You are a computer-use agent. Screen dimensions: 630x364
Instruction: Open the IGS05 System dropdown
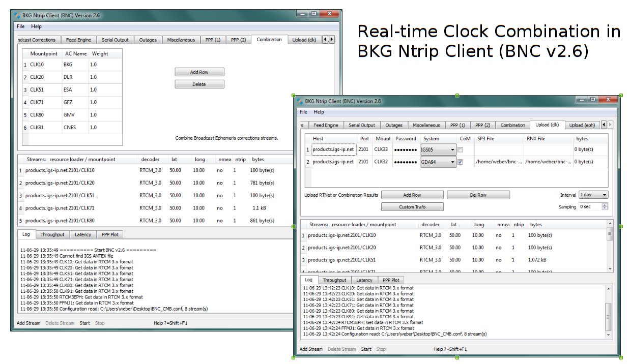point(439,150)
